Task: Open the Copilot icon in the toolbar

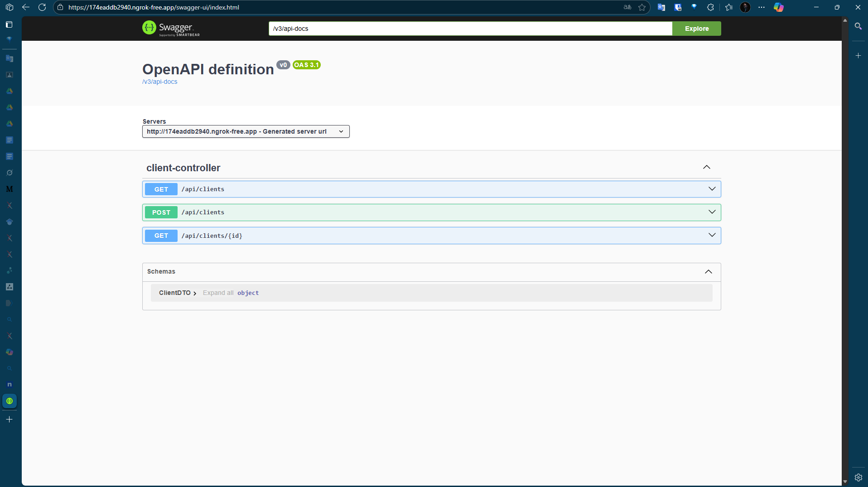Action: [x=778, y=7]
